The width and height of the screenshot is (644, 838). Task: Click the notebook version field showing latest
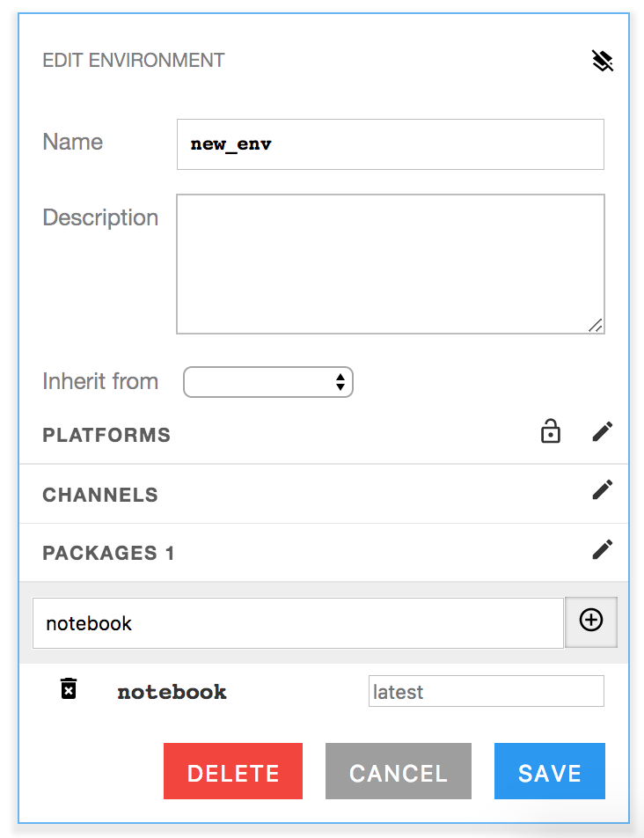486,692
